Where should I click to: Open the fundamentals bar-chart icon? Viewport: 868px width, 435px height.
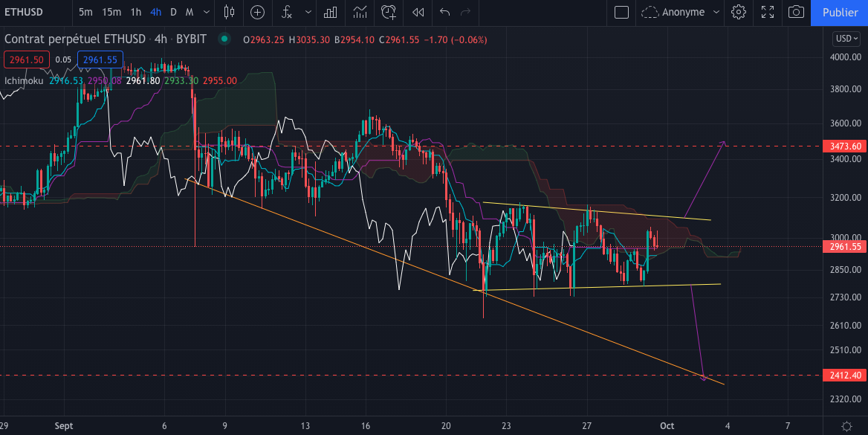point(331,13)
